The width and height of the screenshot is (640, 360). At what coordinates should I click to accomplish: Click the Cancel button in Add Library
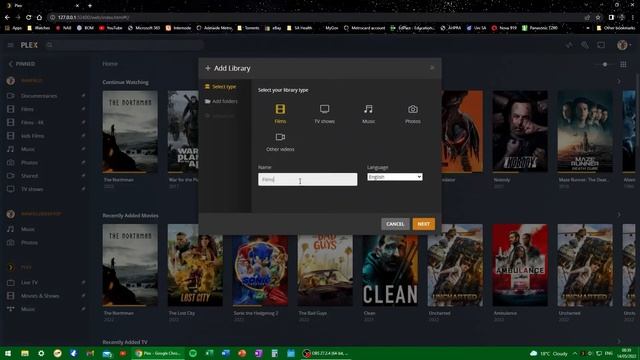coord(395,224)
